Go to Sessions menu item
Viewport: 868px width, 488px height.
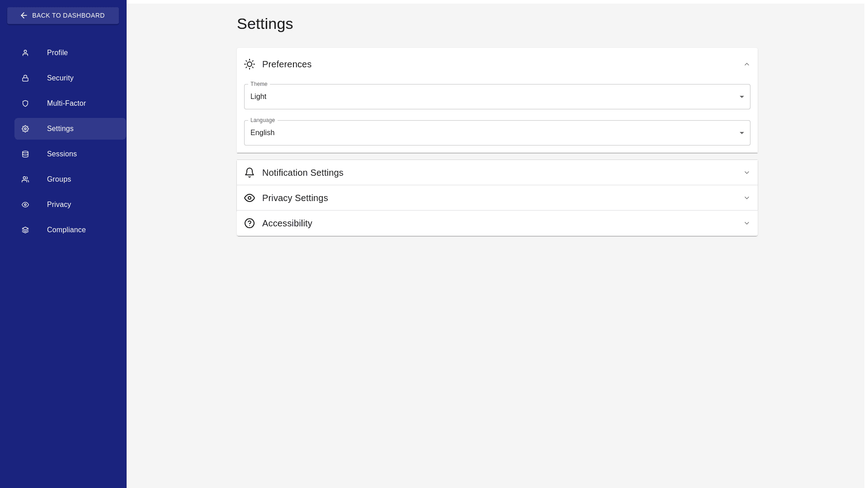(62, 154)
